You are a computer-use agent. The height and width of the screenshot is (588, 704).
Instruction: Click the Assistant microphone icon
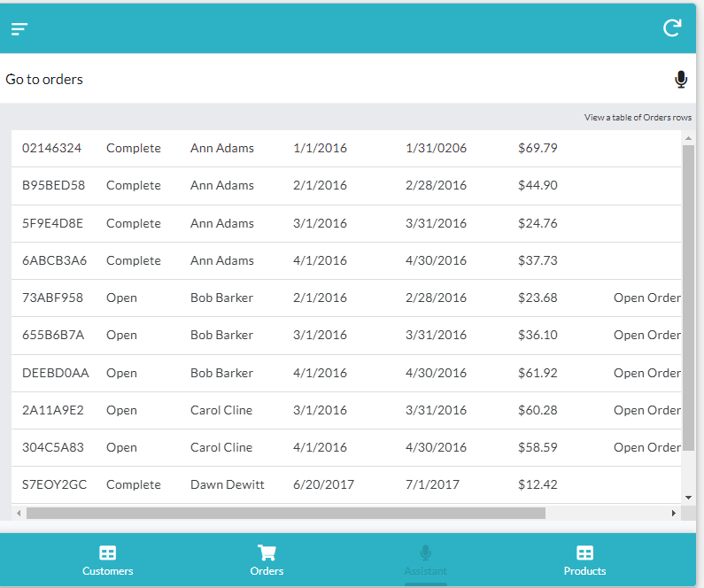click(x=425, y=553)
